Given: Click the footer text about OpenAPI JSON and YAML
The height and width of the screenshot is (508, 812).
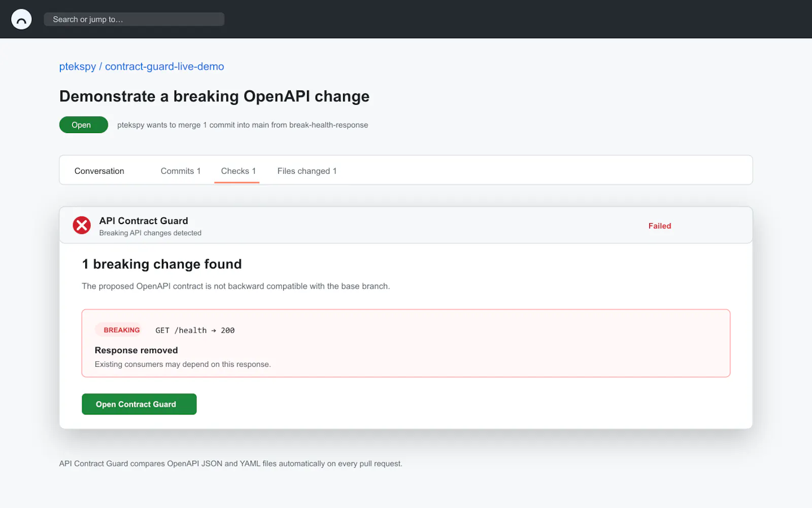Looking at the screenshot, I should click(231, 464).
